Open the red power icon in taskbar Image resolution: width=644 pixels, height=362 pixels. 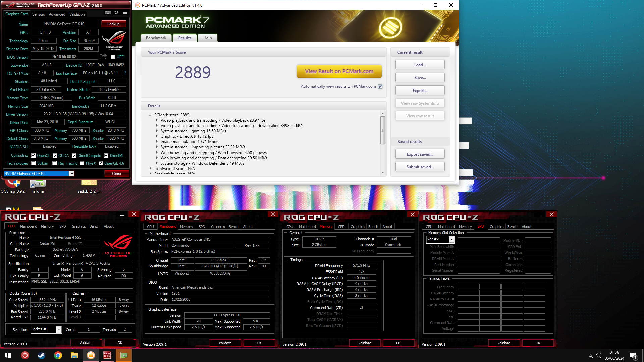point(25,355)
